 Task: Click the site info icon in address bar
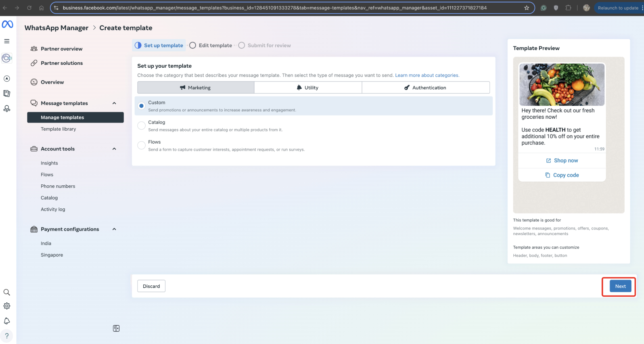pos(56,8)
